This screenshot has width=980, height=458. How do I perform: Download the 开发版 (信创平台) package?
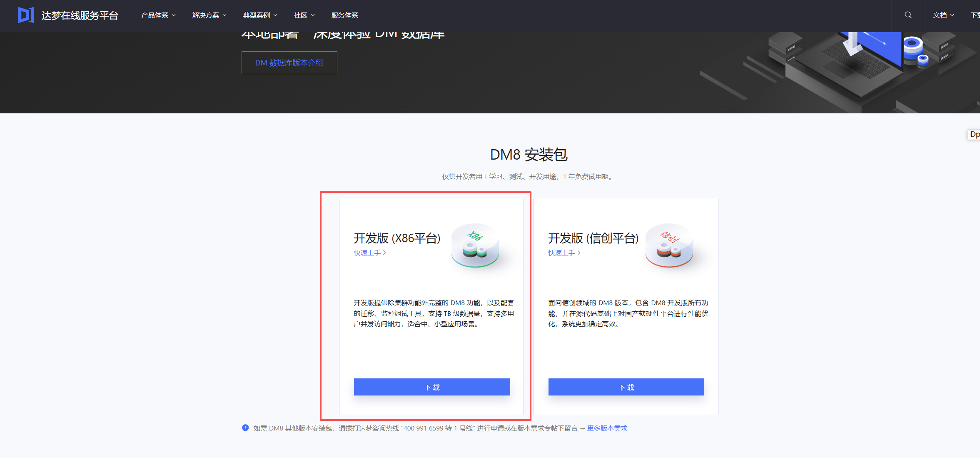(x=626, y=387)
